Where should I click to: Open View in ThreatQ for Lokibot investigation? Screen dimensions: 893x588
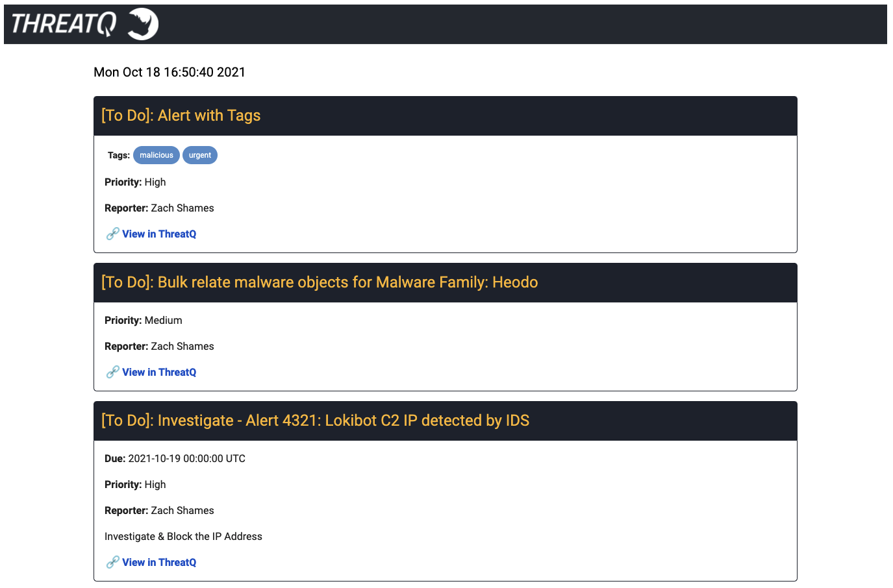tap(159, 562)
